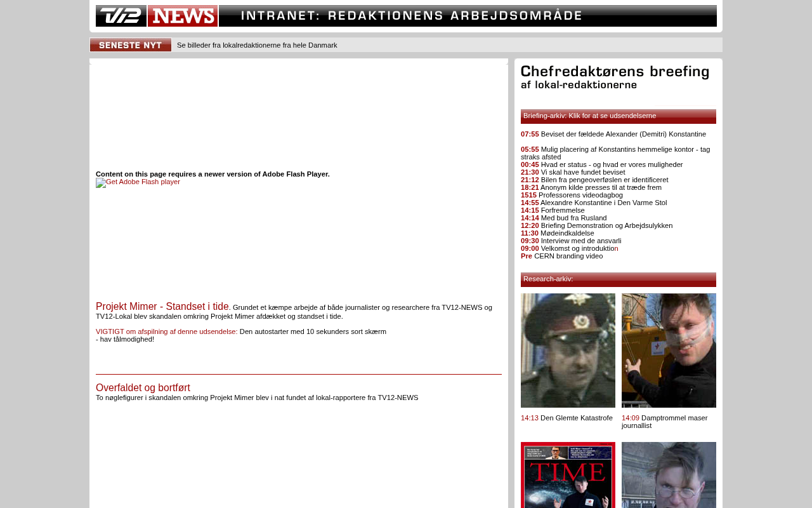Screen dimensions: 812x508
Task: Open 09:00 'Velkomst og introduktion' briefing
Action: (x=570, y=248)
